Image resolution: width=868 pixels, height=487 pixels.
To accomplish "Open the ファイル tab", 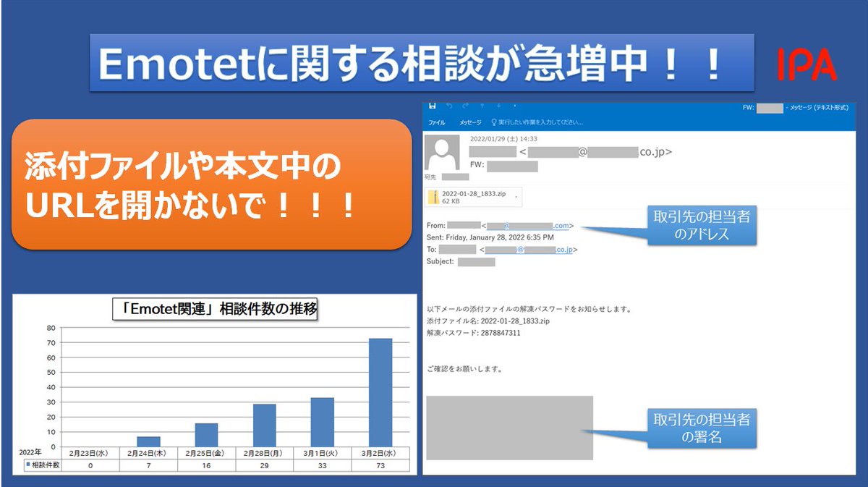I will 437,122.
